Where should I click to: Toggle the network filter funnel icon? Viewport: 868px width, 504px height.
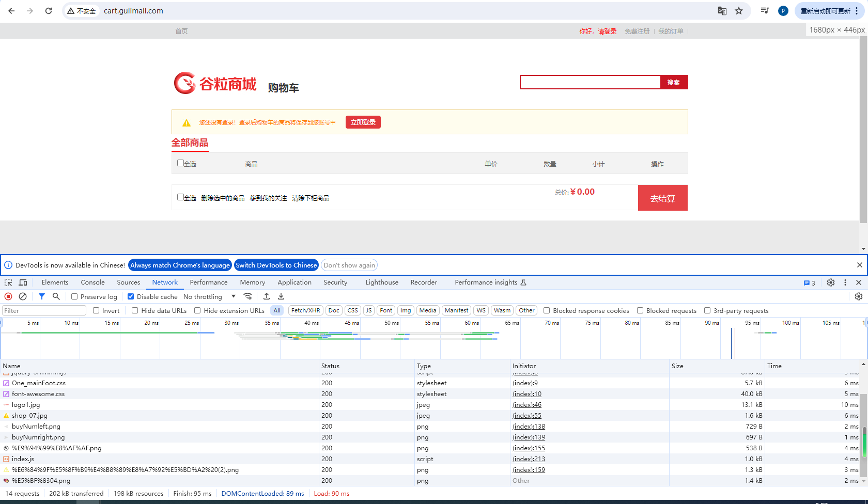click(42, 296)
